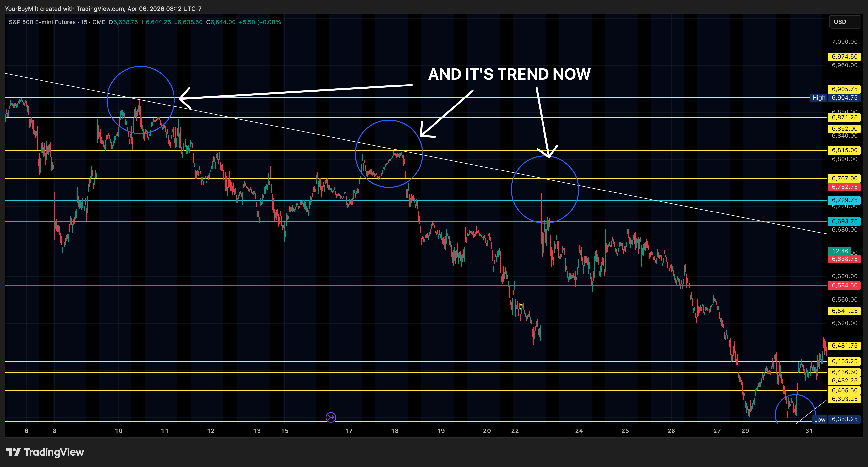This screenshot has height=467, width=868.
Task: Click the S&P 500 E-mini Futures symbol title
Action: click(x=42, y=22)
